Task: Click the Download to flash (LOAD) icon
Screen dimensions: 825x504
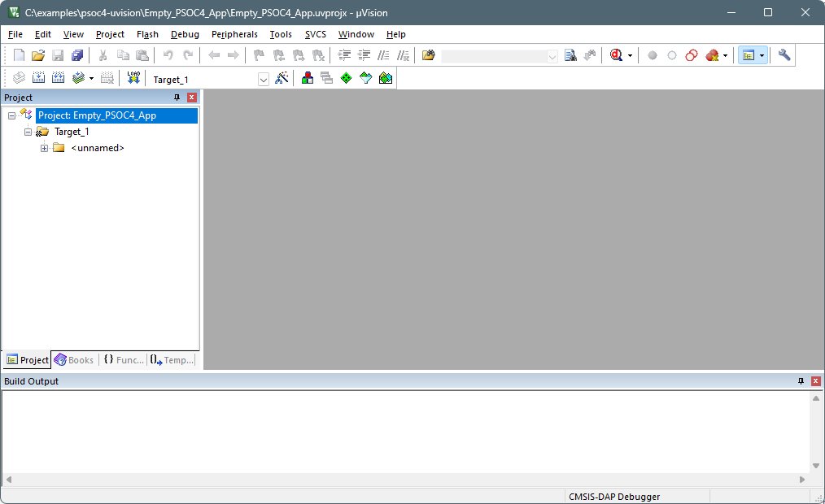Action: 133,78
